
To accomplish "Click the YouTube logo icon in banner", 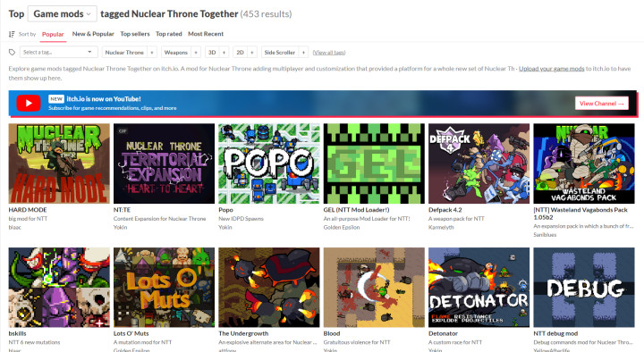I will [x=29, y=103].
